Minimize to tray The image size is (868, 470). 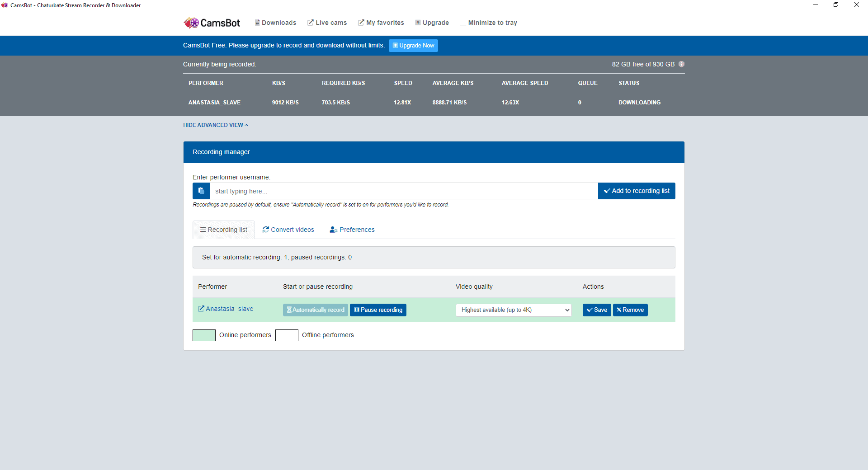[x=489, y=23]
